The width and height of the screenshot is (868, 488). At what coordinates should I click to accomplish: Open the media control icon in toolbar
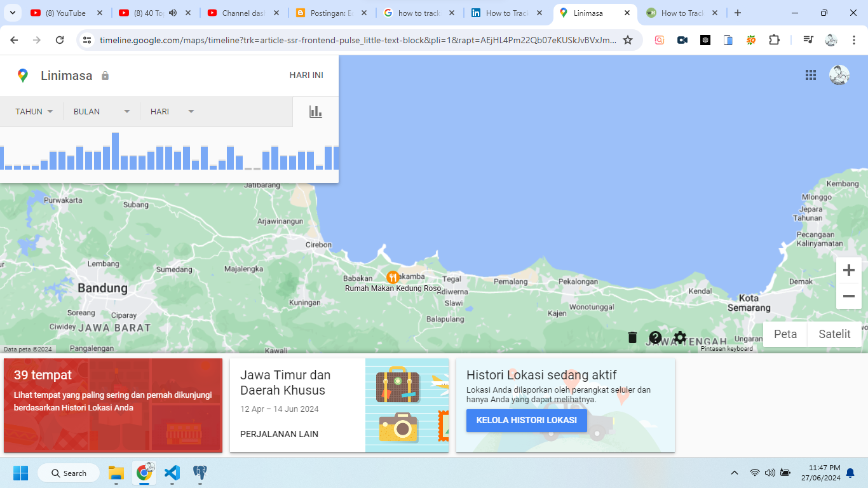(808, 40)
